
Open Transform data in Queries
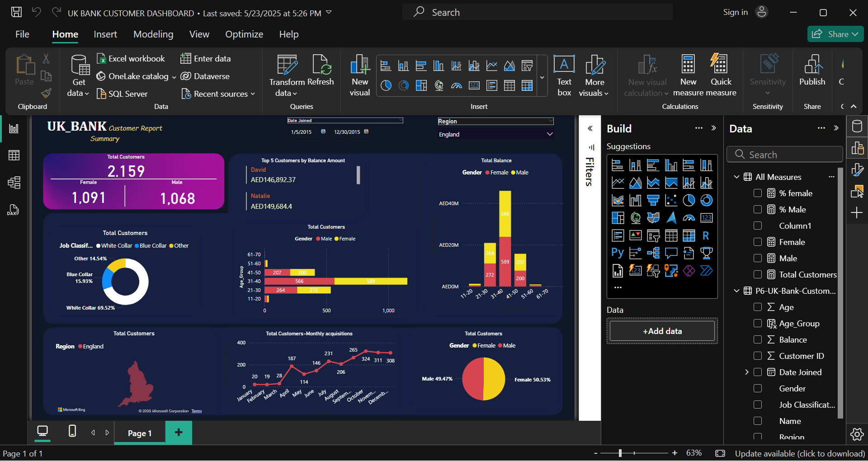point(287,75)
